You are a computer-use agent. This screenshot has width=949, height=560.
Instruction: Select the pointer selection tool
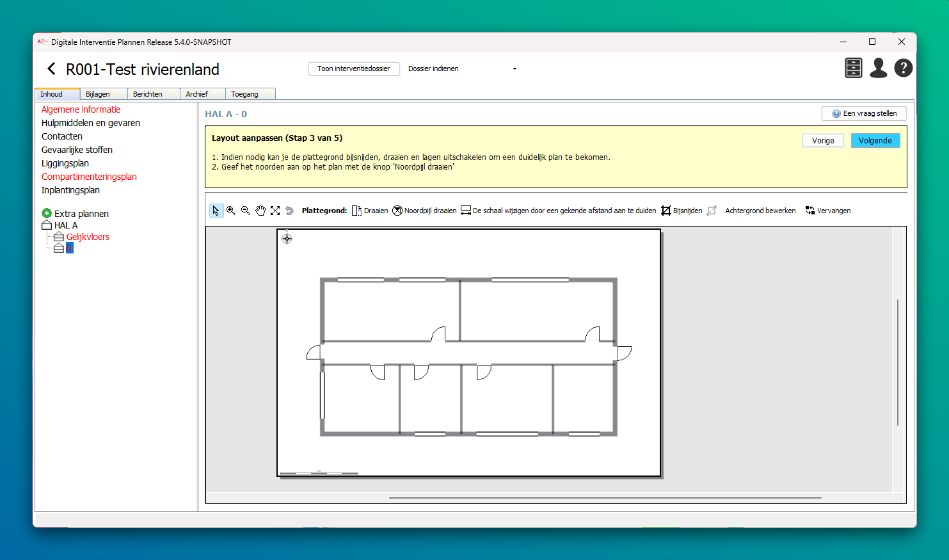216,211
